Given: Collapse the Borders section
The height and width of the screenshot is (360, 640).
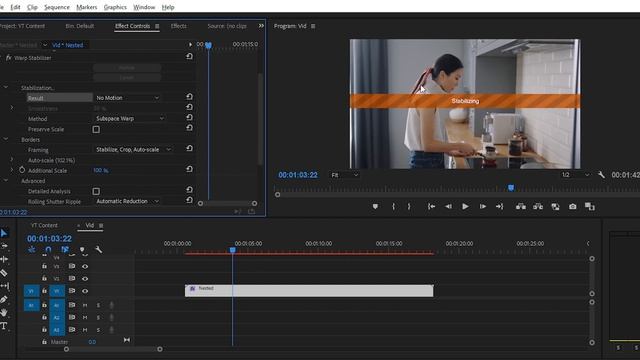Looking at the screenshot, I should 6,139.
